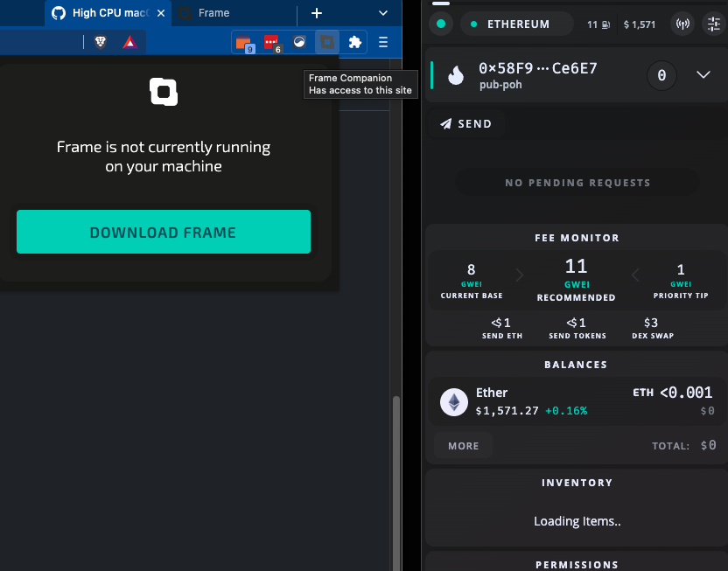Click the More button under balances
The height and width of the screenshot is (571, 728).
[x=463, y=446]
